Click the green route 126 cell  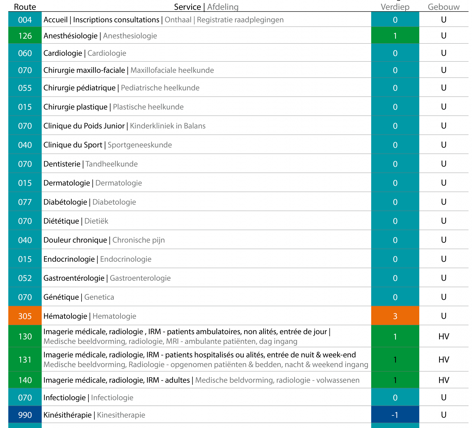(x=25, y=36)
